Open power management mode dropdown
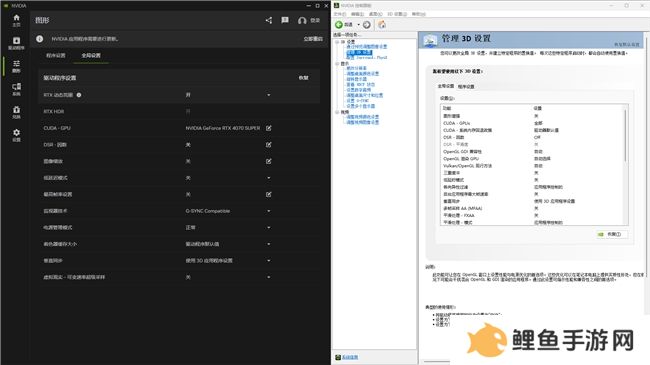The height and width of the screenshot is (365, 650). pos(269,228)
